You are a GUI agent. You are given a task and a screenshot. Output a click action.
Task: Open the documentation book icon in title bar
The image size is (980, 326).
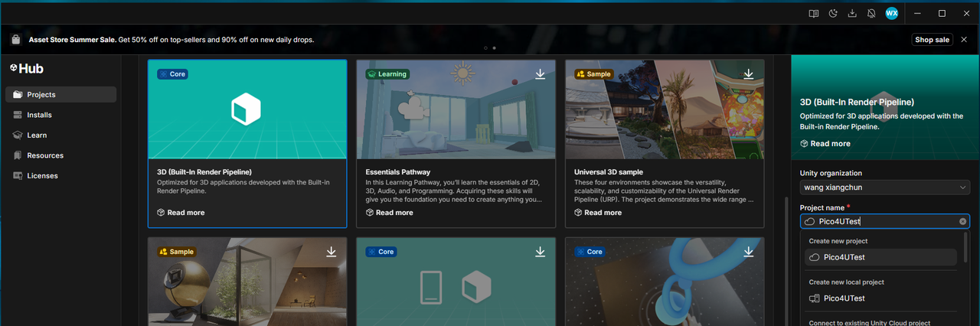814,13
